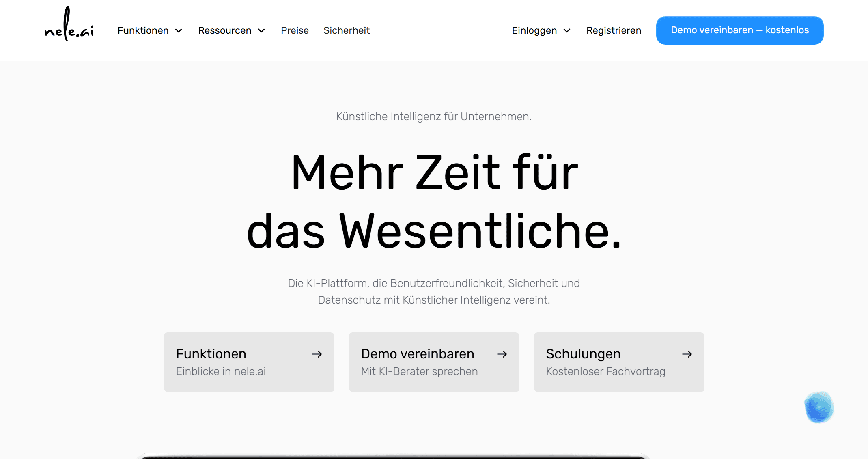The image size is (868, 459).
Task: Open the blue chat bubble widget
Action: pyautogui.click(x=818, y=407)
